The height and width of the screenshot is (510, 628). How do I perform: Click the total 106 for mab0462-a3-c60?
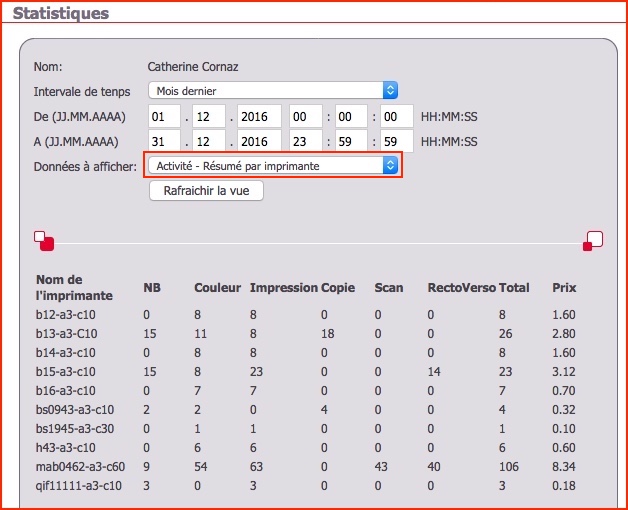pyautogui.click(x=509, y=467)
